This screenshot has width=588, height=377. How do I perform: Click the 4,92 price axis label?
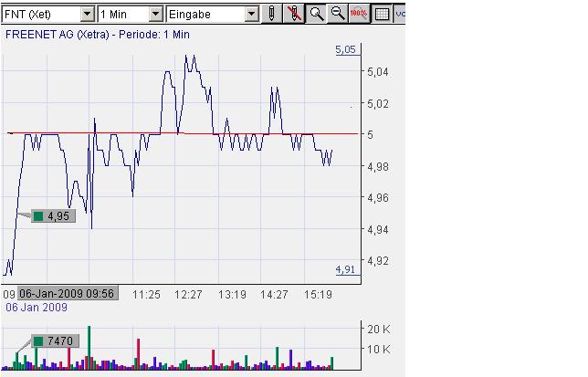tap(378, 260)
